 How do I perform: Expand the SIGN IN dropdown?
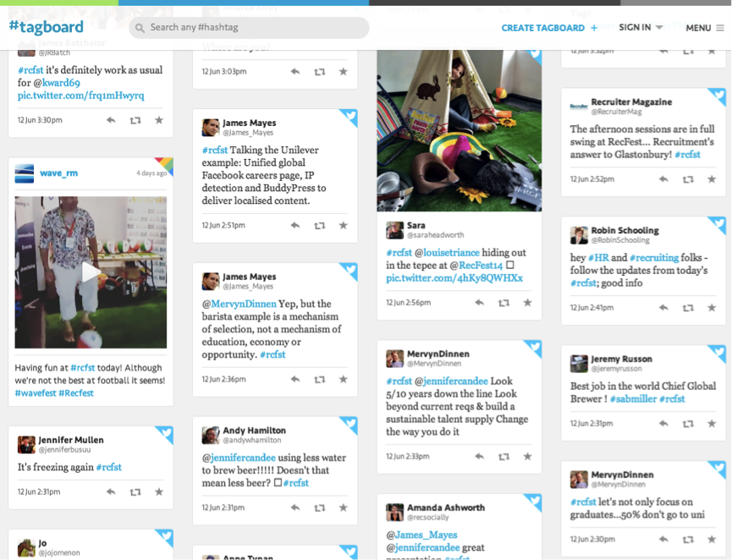(x=641, y=28)
